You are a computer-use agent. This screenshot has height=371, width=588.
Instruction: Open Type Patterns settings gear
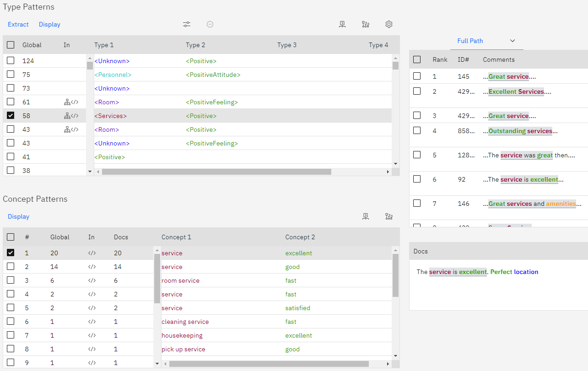coord(389,24)
